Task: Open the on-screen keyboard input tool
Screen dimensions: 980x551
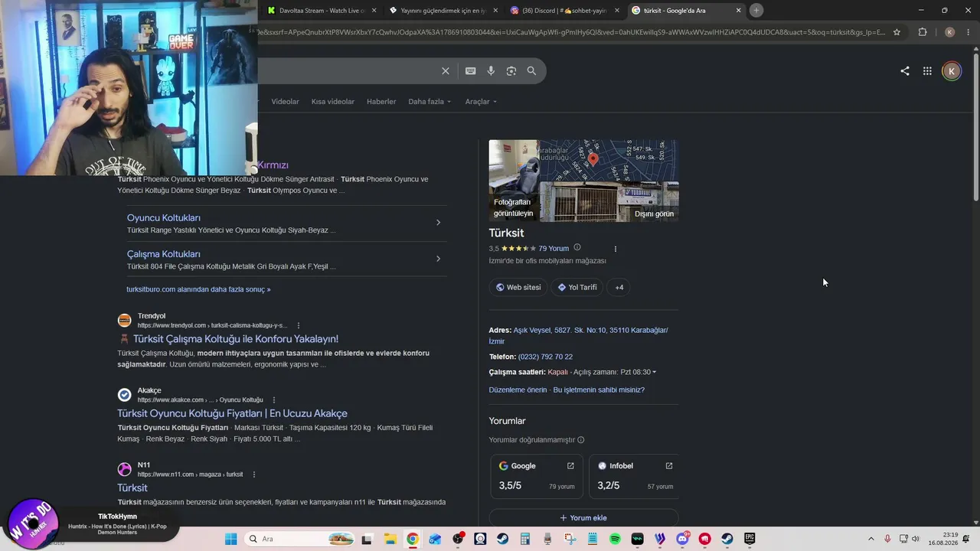Action: [471, 71]
